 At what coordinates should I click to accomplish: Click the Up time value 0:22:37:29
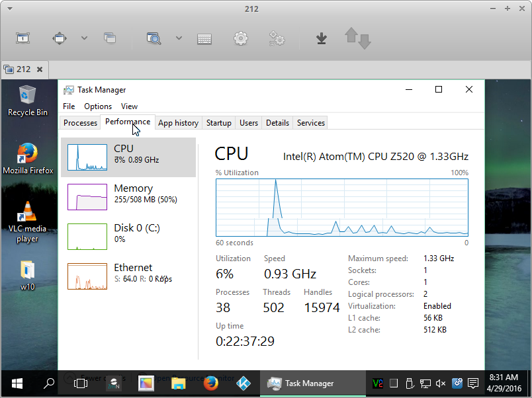point(245,341)
